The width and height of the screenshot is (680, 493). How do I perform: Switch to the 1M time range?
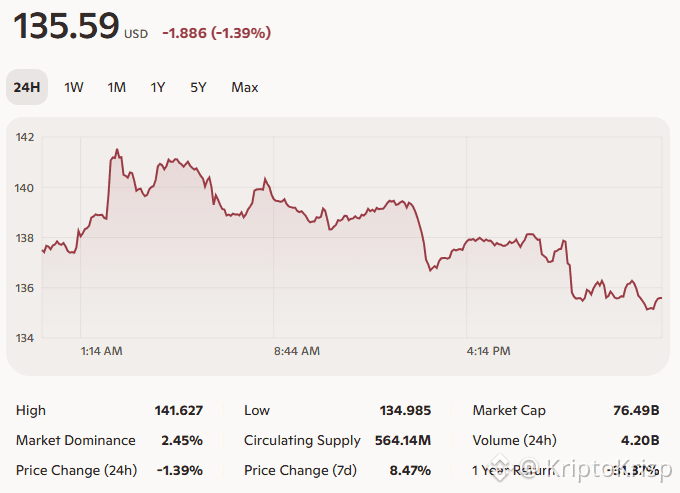(x=117, y=87)
